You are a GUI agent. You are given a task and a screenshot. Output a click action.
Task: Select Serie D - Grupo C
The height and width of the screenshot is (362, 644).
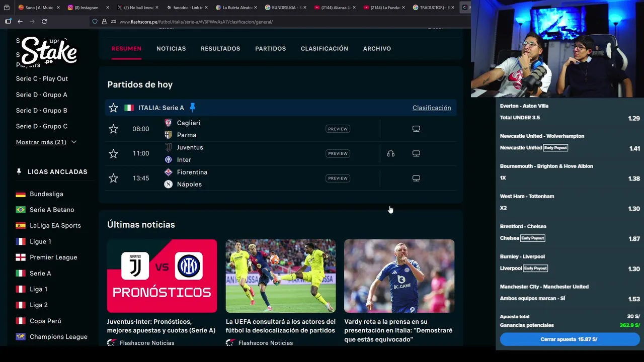pos(41,126)
